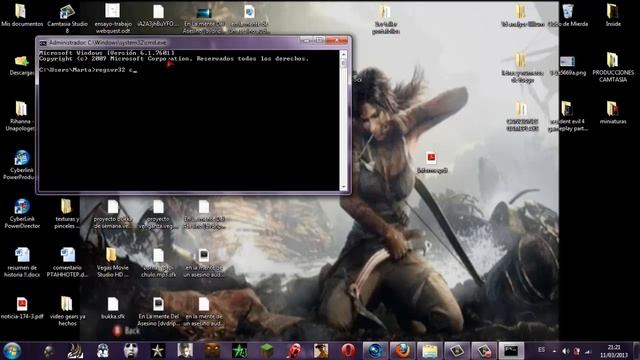The height and width of the screenshot is (360, 640).
Task: Open the comentario PTAHHOTEP document
Action: pyautogui.click(x=67, y=262)
